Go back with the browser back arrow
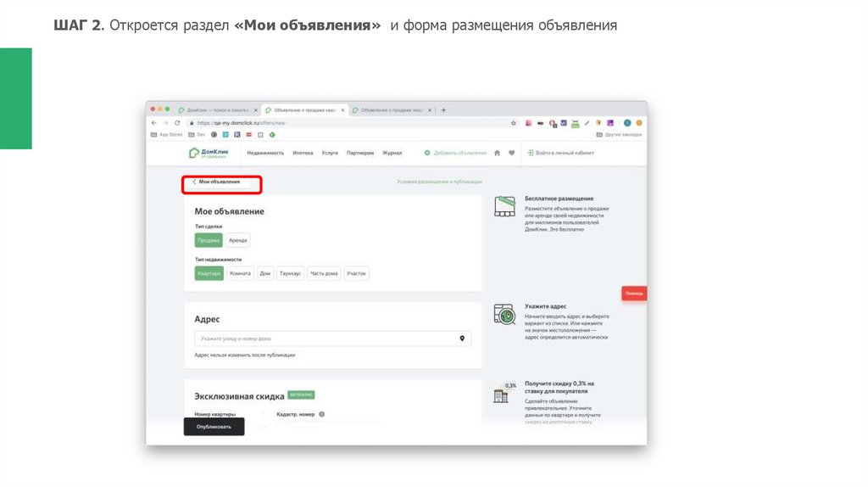Image resolution: width=868 pixels, height=487 pixels. 154,123
